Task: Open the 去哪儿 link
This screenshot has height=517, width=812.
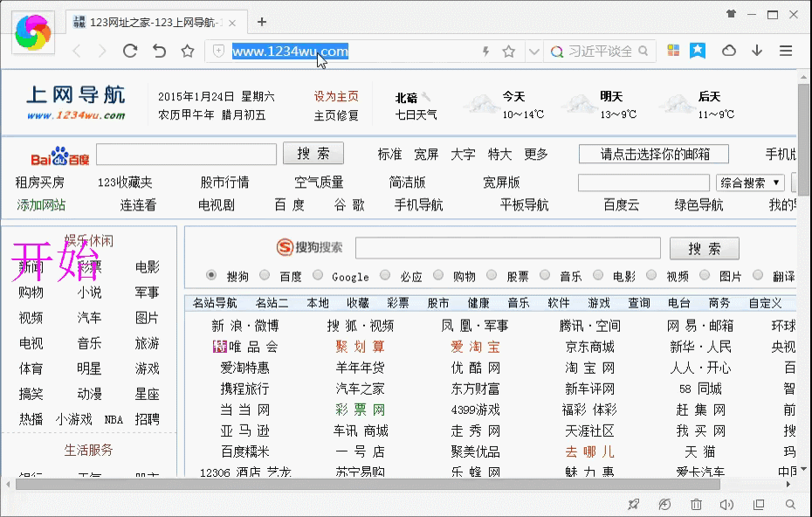Action: pos(590,452)
